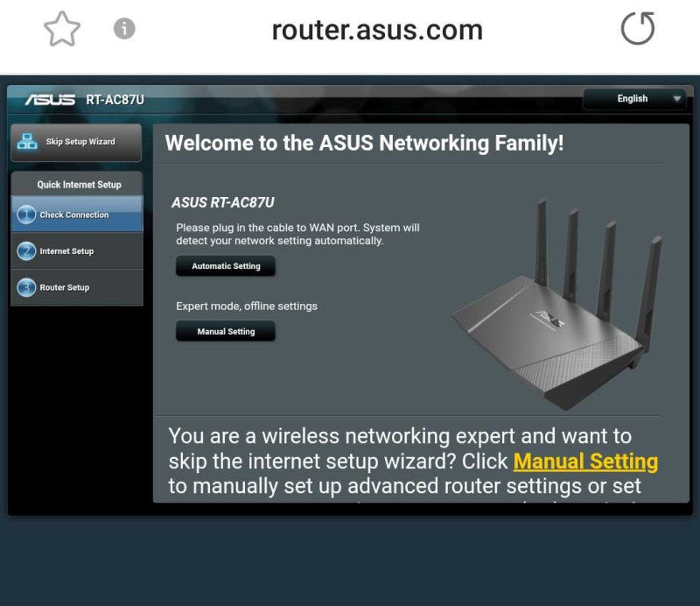Click the network icon beside Skip Setup Wizard
The height and width of the screenshot is (606, 700).
[x=27, y=142]
